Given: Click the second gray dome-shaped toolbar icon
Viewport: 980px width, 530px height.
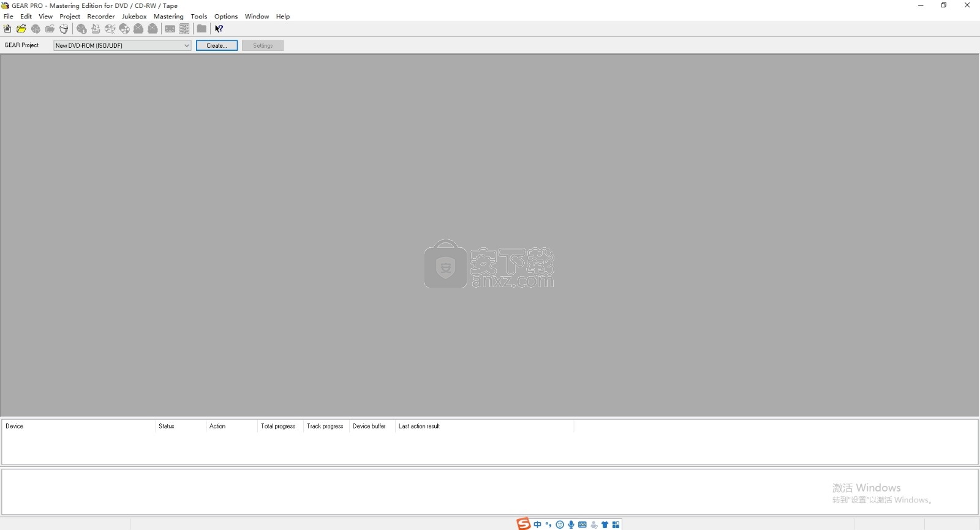Looking at the screenshot, I should pyautogui.click(x=153, y=29).
